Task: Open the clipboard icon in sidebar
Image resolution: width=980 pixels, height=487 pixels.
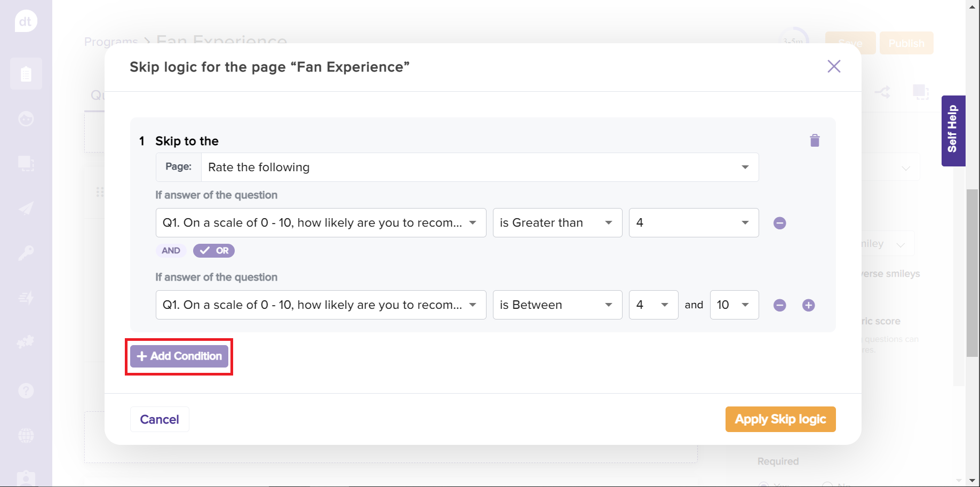Action: pos(26,74)
